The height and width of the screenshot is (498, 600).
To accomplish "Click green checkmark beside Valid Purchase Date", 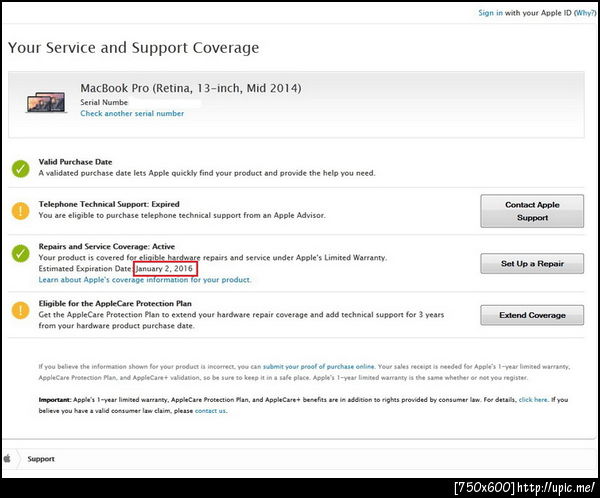I will (x=21, y=168).
